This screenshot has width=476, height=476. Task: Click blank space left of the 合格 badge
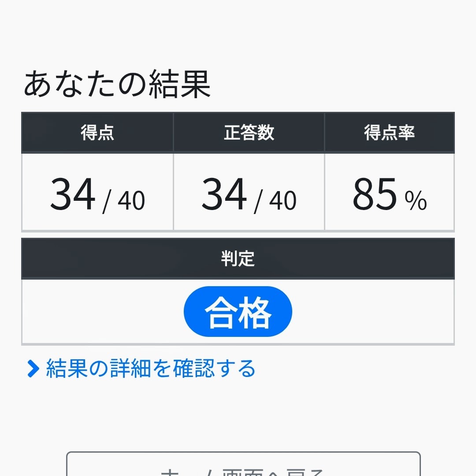point(101,312)
